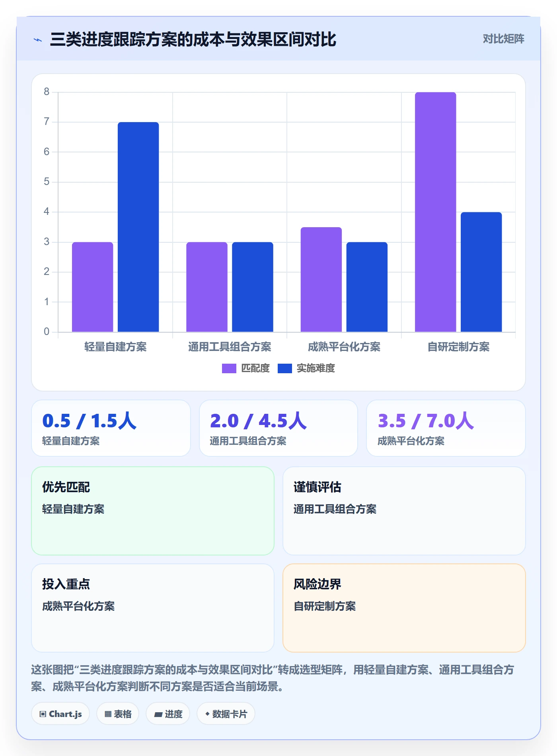This screenshot has height=756, width=557.
Task: Select the 3.5 / 7.0人 stat card
Action: click(x=446, y=428)
